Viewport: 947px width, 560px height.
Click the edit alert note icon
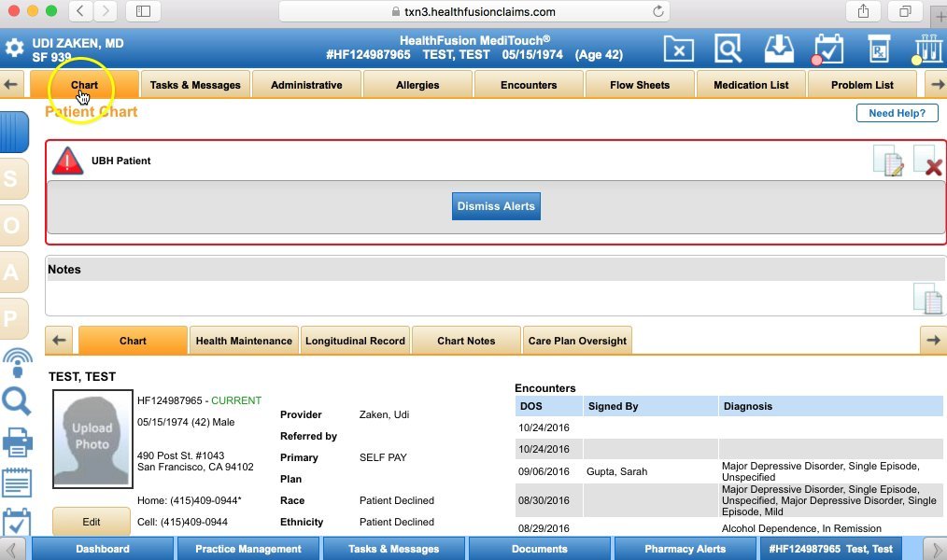(x=887, y=161)
